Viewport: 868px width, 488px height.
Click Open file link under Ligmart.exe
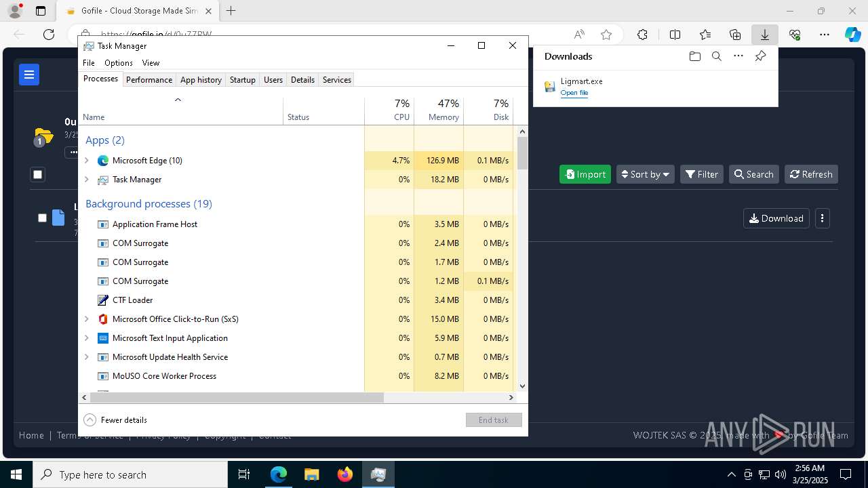[574, 93]
